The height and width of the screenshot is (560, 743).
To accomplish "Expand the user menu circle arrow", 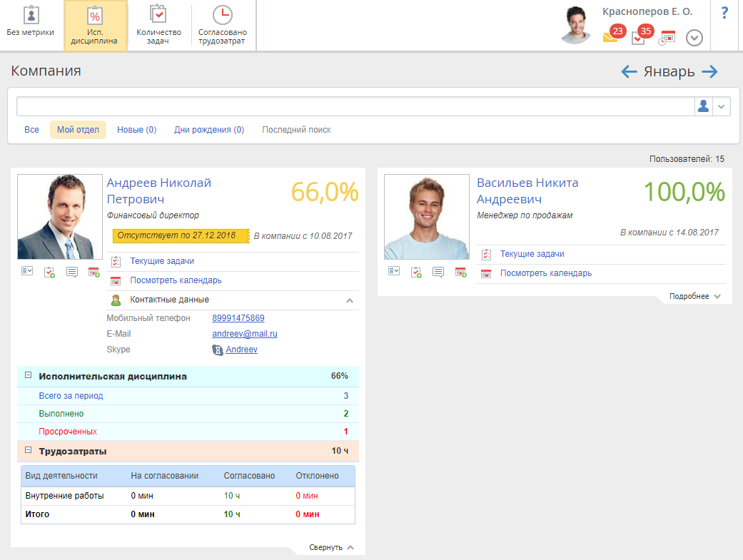I will coord(694,38).
